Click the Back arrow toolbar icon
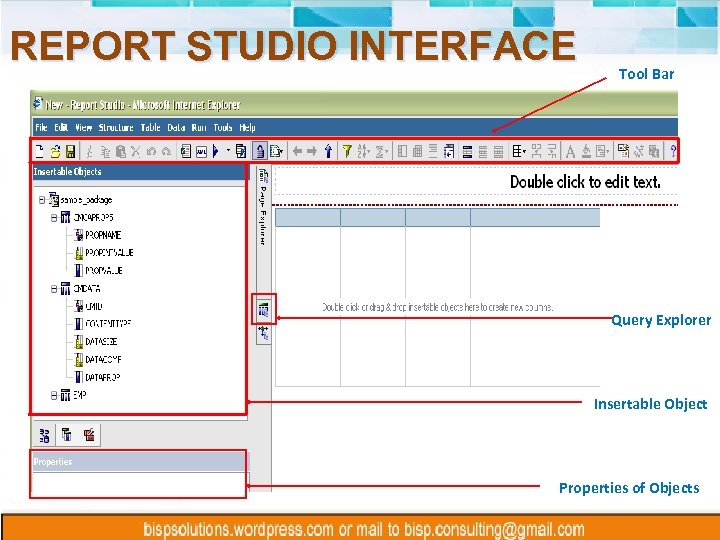Viewport: 720px width, 540px height. (297, 151)
